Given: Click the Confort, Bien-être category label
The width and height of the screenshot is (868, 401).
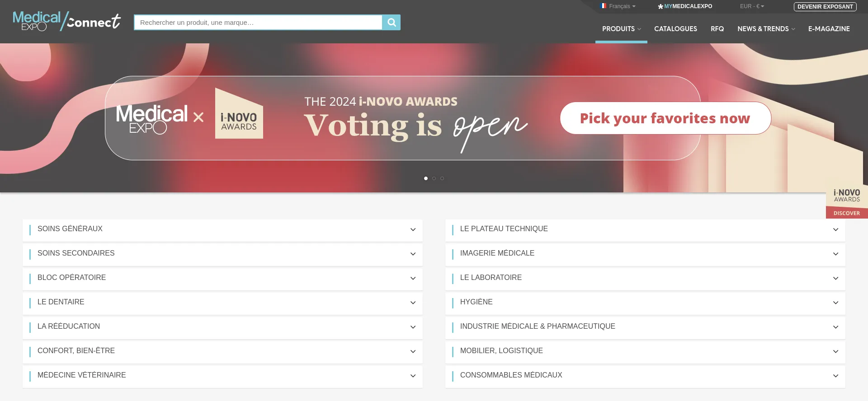Looking at the screenshot, I should tap(76, 351).
